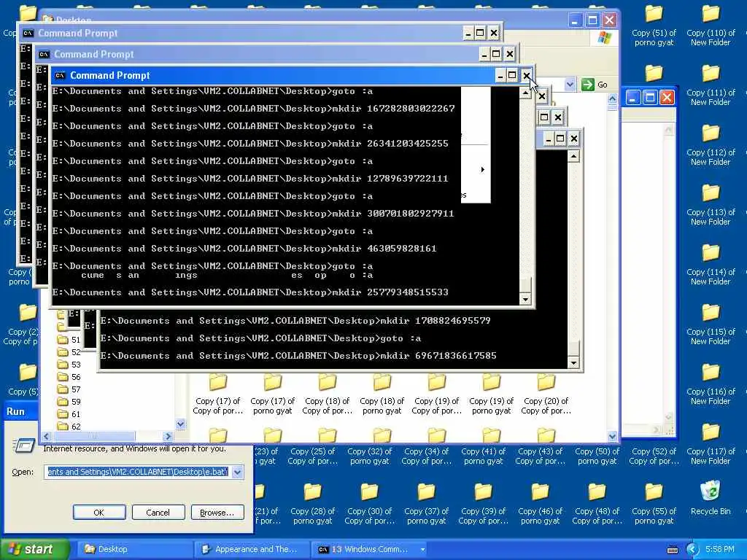Viewport: 747px width, 560px height.
Task: Select Copy (20) of Copy of por... in Explorer
Action: coord(546,394)
